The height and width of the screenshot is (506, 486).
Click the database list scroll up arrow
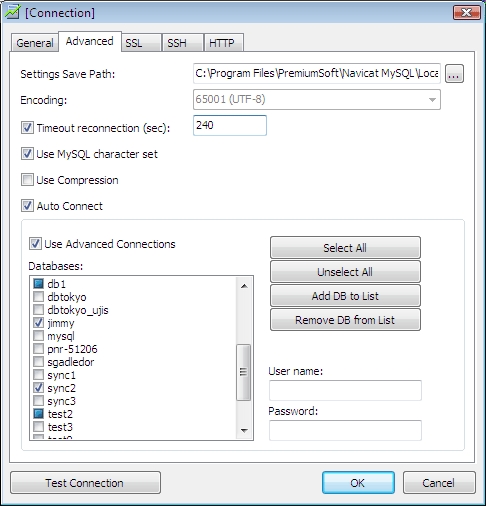coord(244,286)
